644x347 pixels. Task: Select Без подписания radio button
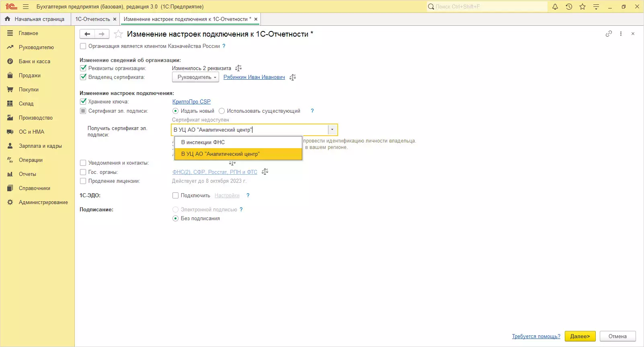175,219
